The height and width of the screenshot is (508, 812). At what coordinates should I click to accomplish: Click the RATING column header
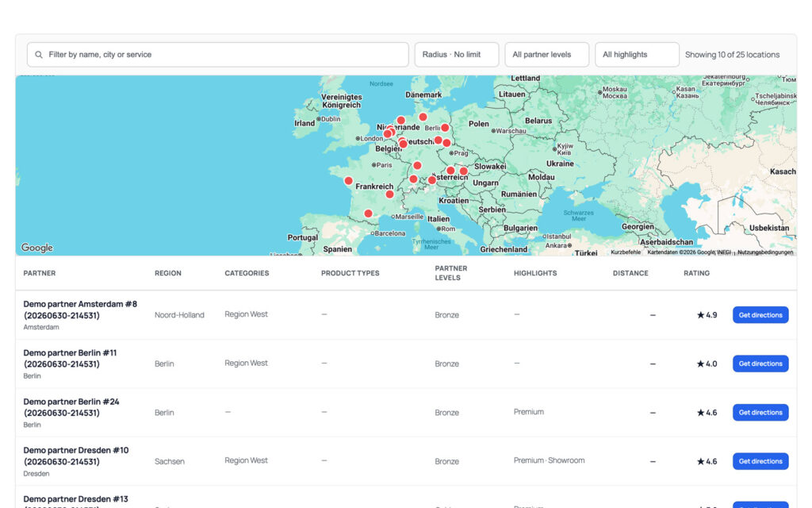(x=696, y=273)
